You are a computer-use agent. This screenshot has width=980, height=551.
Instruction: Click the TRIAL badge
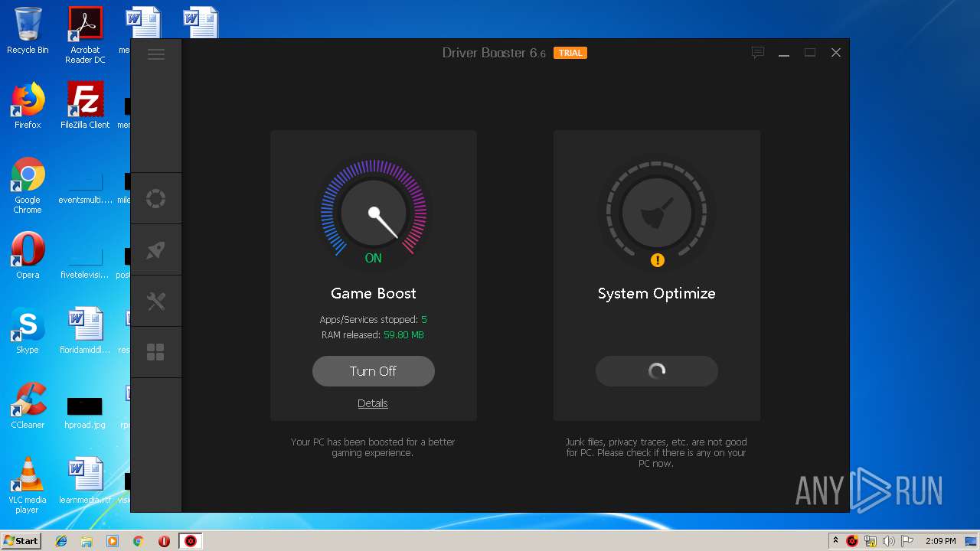(570, 53)
